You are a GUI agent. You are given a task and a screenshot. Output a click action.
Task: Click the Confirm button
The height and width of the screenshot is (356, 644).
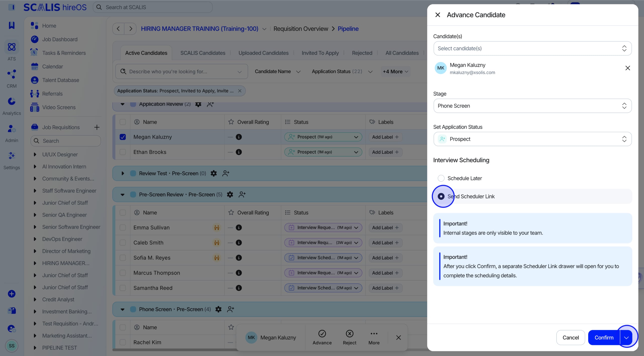pos(604,338)
